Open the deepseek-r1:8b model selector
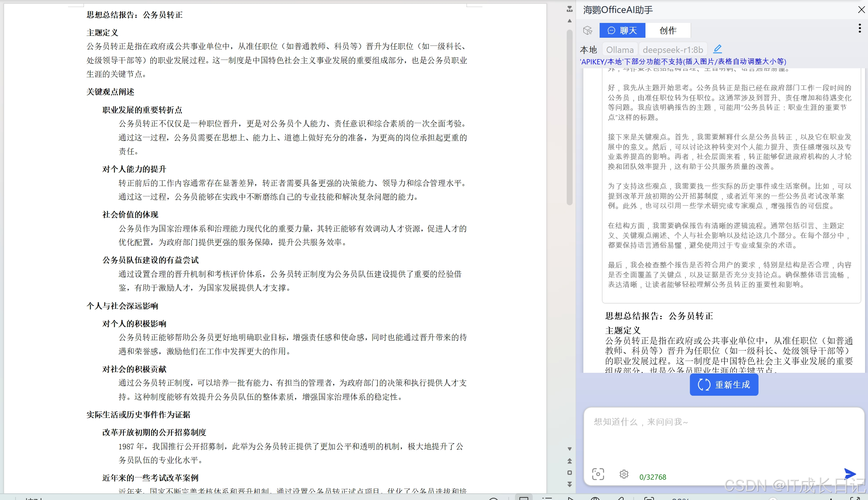This screenshot has height=500, width=868. click(x=673, y=50)
